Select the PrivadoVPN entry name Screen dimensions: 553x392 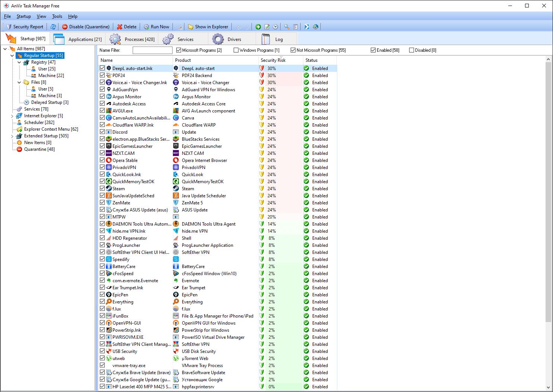click(x=124, y=167)
